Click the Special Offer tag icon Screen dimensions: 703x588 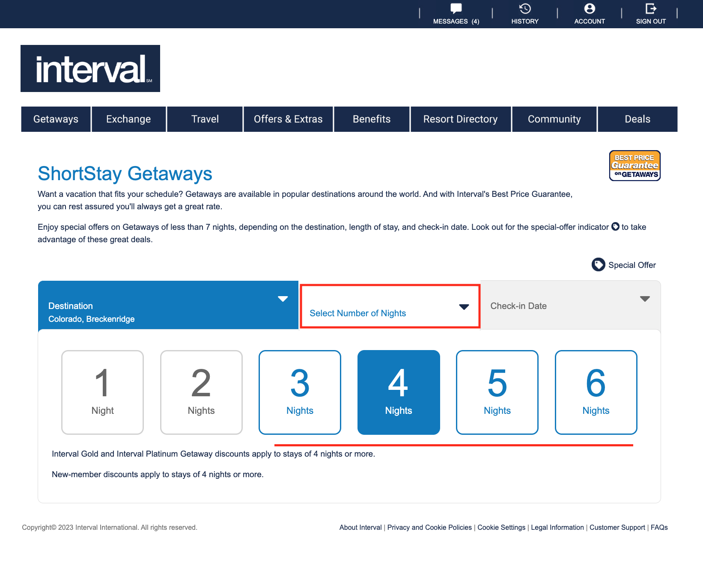point(598,264)
